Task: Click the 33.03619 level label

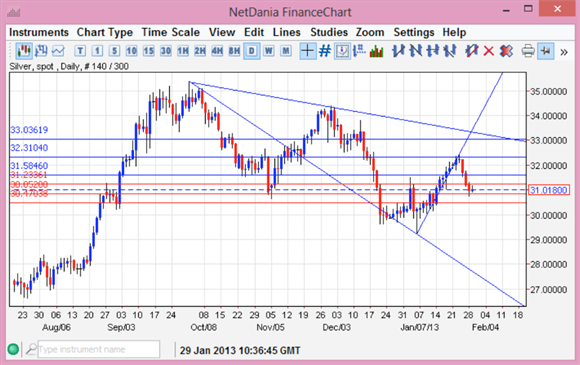Action: tap(29, 130)
